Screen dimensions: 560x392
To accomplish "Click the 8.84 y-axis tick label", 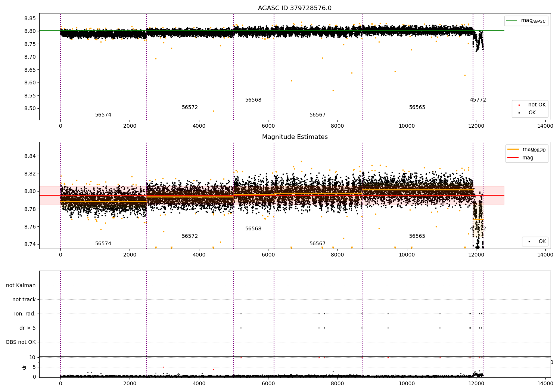I will [x=30, y=156].
